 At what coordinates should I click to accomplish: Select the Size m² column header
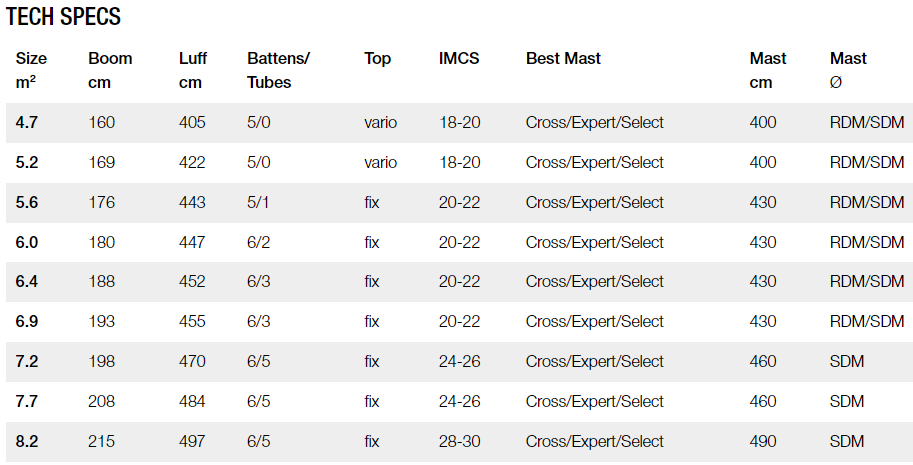[x=31, y=70]
